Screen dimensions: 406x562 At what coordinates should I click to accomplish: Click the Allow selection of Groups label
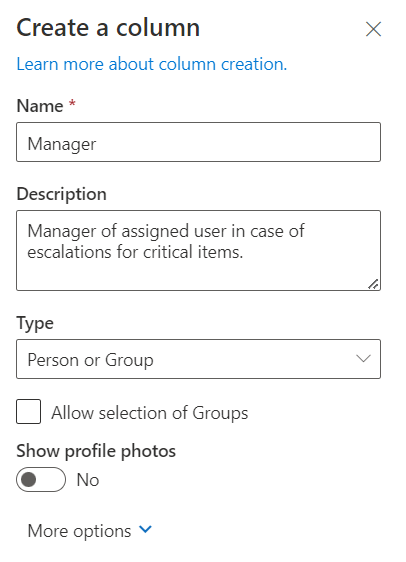(149, 413)
